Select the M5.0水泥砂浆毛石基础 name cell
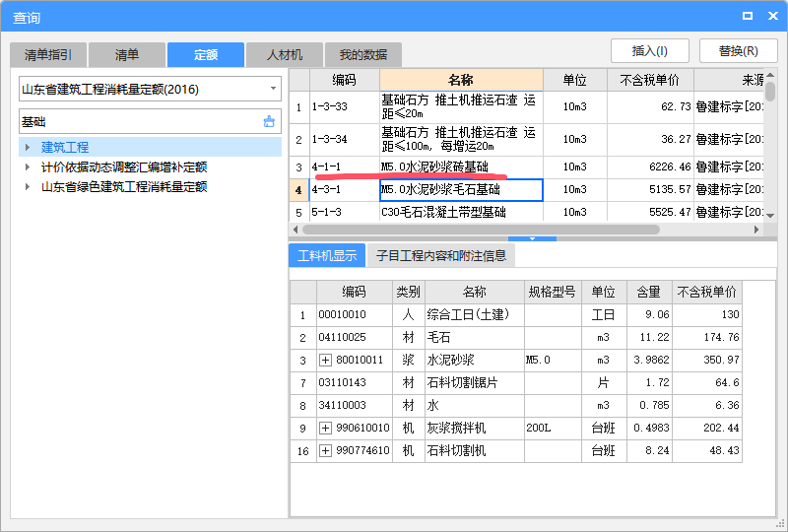The width and height of the screenshot is (788, 532). (x=461, y=189)
